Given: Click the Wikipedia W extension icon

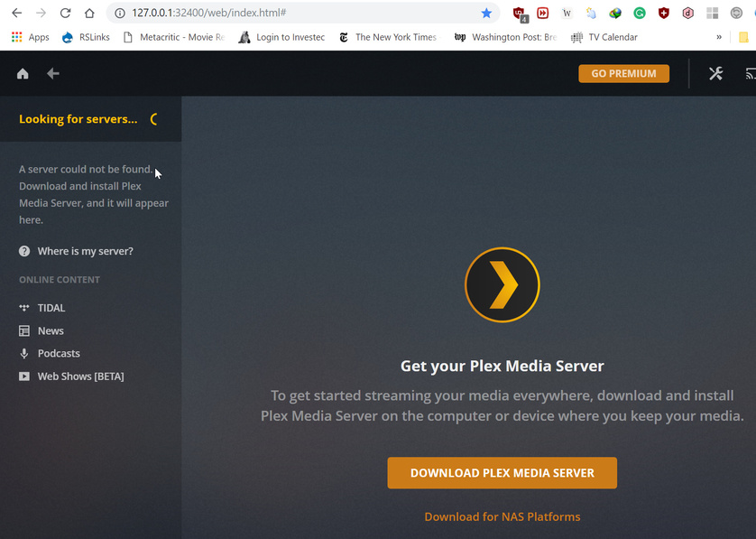Looking at the screenshot, I should pos(567,13).
